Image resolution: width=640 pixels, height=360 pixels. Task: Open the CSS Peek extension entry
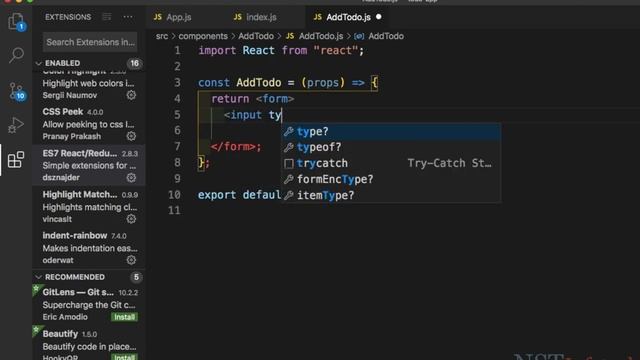pos(89,124)
